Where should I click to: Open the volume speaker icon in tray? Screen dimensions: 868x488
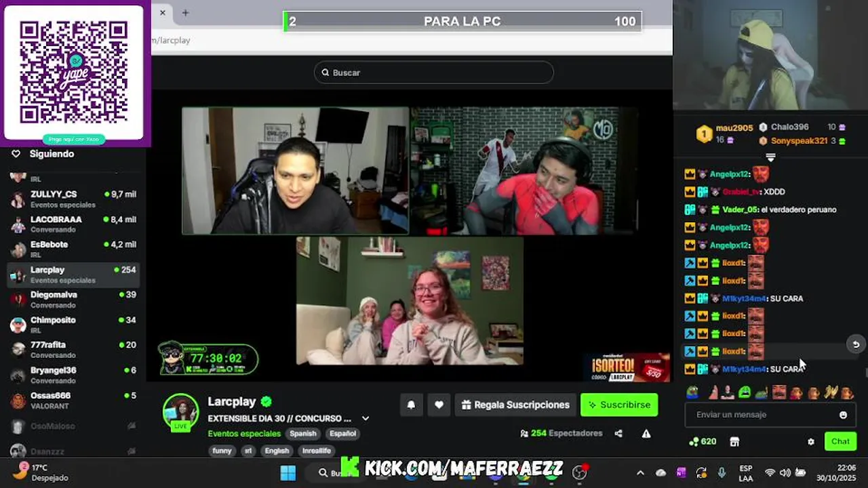tap(785, 472)
